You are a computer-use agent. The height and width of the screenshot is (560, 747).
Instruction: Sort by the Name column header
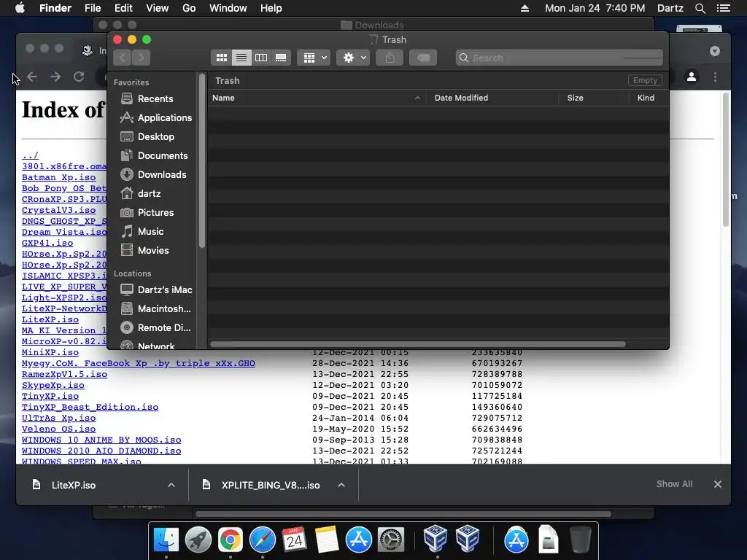(x=317, y=98)
